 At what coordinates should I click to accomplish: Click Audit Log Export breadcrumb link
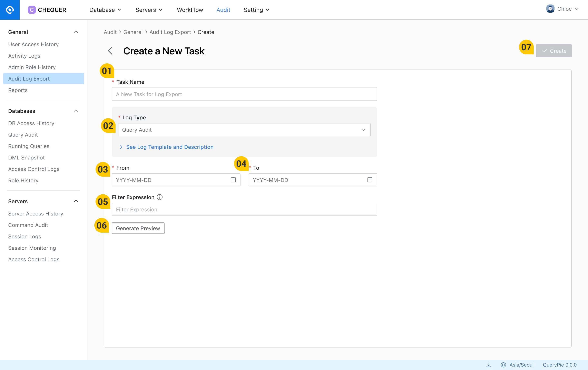coord(170,32)
